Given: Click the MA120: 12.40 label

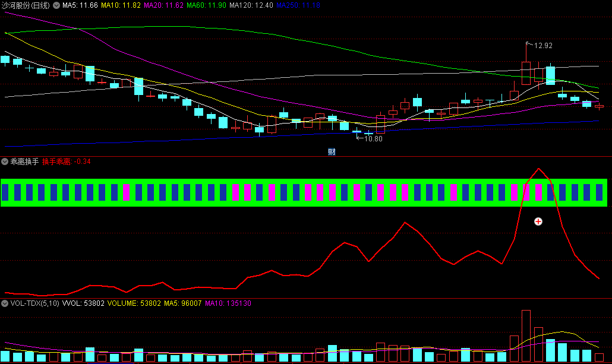Looking at the screenshot, I should [251, 5].
